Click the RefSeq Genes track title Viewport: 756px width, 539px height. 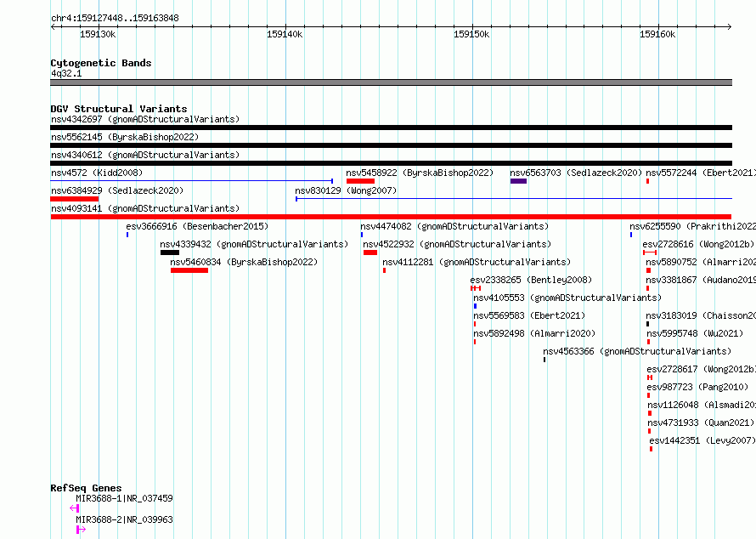(x=86, y=488)
